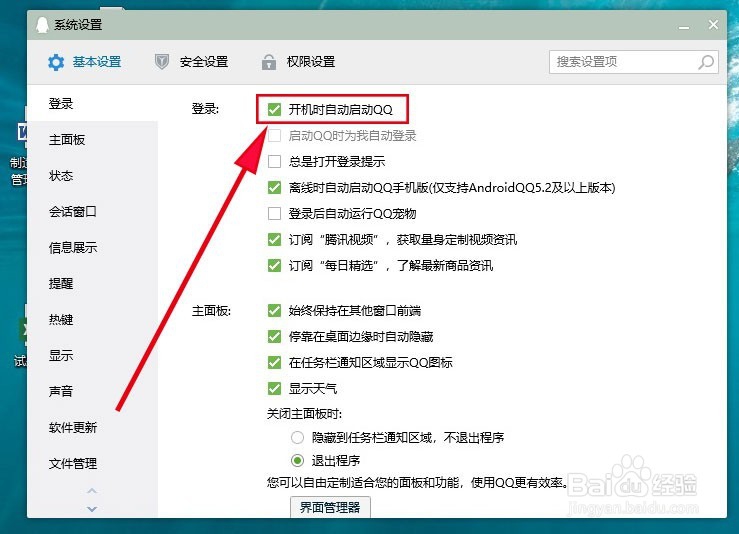Open the 显示 sidebar section

pyautogui.click(x=61, y=355)
